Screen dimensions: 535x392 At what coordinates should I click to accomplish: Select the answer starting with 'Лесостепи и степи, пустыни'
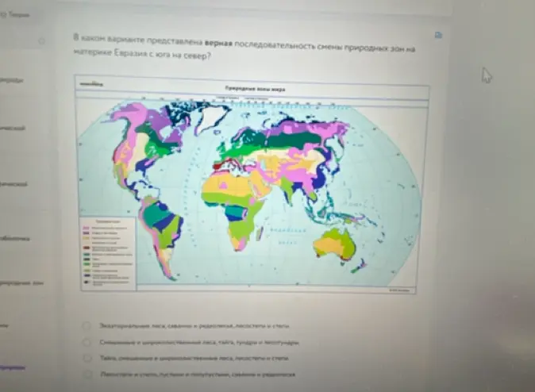[x=88, y=375]
